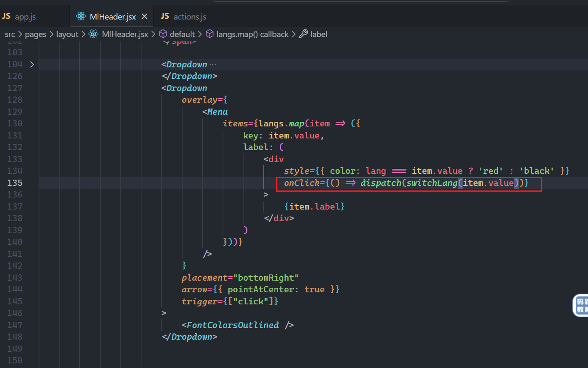The width and height of the screenshot is (588, 368).
Task: Expand the folded Dropdown block at line 104
Action: 32,64
